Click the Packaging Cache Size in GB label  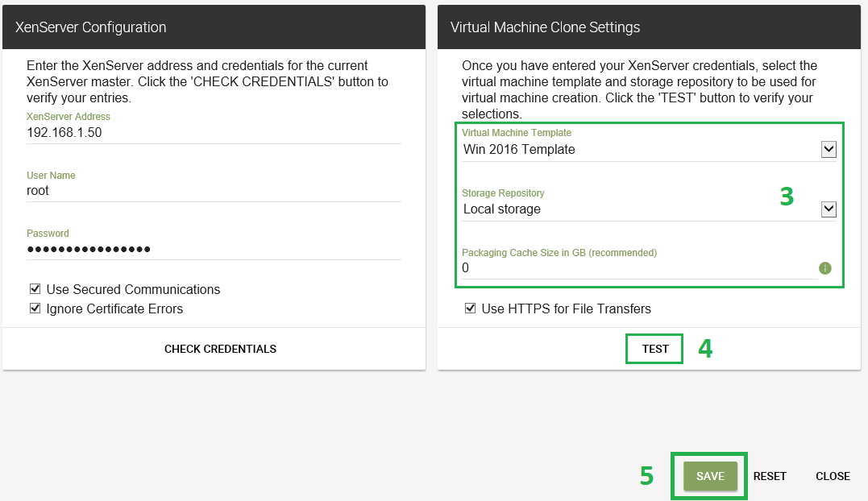[x=559, y=252]
